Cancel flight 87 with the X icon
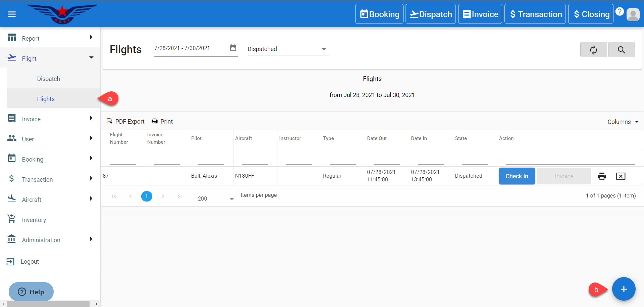Image resolution: width=644 pixels, height=307 pixels. click(x=621, y=176)
